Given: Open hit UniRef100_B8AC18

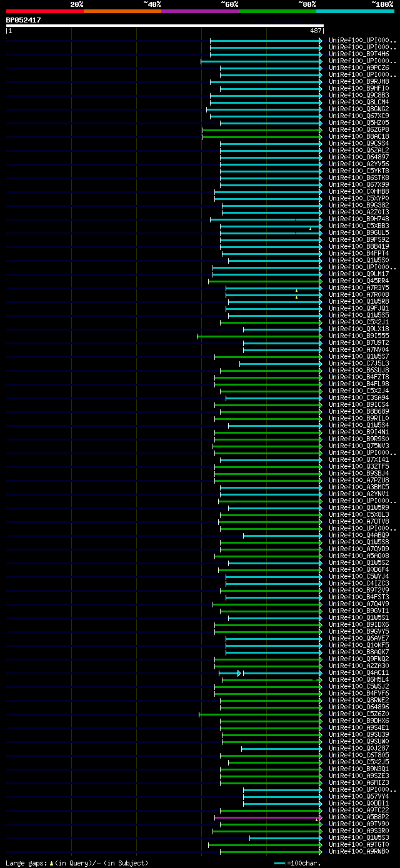Looking at the screenshot, I should pyautogui.click(x=359, y=137).
